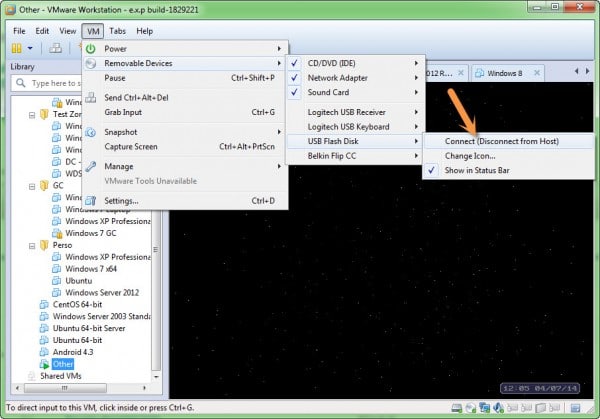Choose Send Ctrl+Alt+Del menu entry
The image size is (600, 419).
(x=185, y=98)
